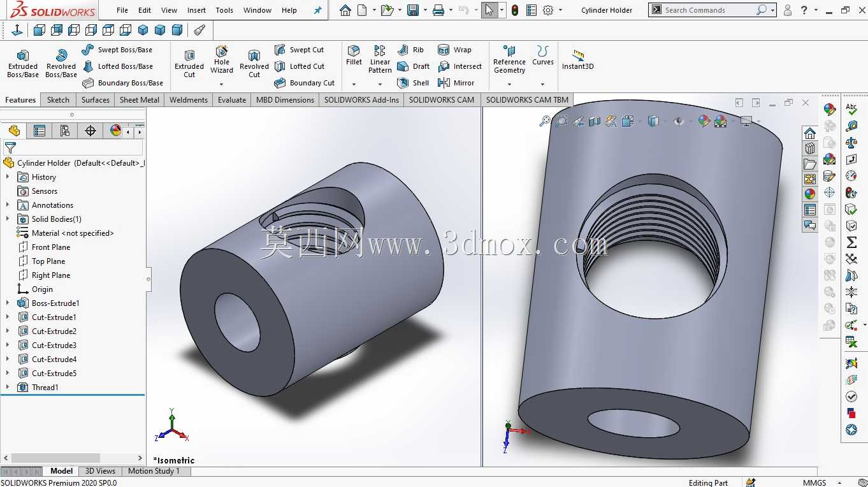Viewport: 868px width, 487px height.
Task: Choose the Lofted Boss/Base feature
Action: pos(117,66)
